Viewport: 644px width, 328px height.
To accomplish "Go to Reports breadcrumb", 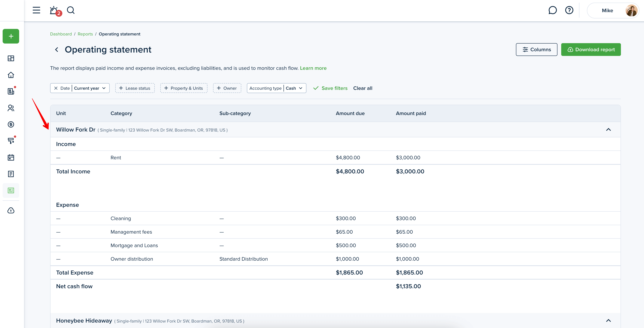I will click(85, 34).
